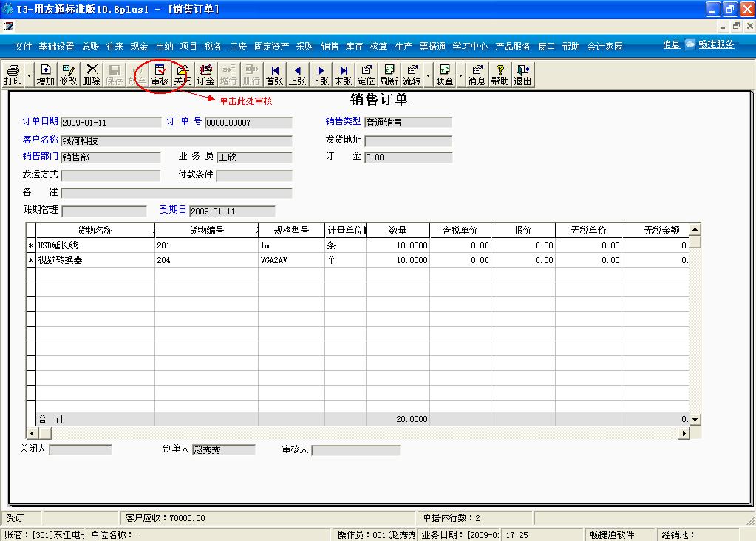
Task: Select the 修改 (modify) icon
Action: (67, 74)
